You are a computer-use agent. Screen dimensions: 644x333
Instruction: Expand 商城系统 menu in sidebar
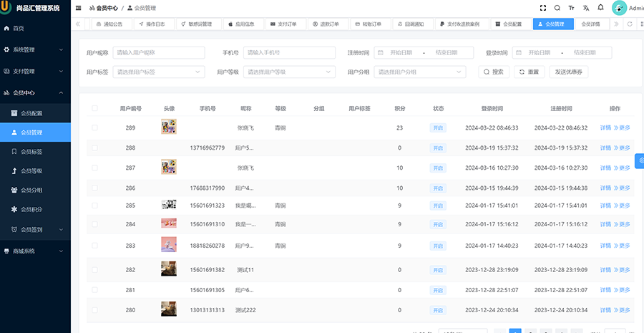tap(35, 251)
